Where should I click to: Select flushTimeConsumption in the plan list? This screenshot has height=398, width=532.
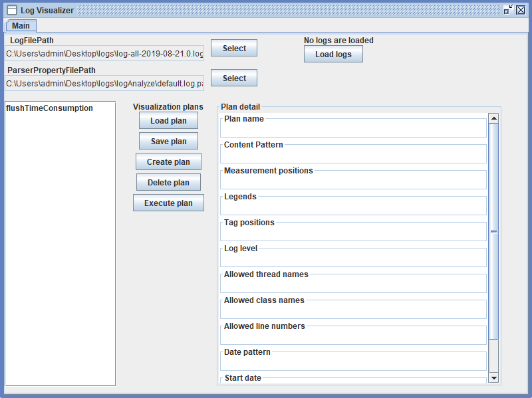click(50, 108)
